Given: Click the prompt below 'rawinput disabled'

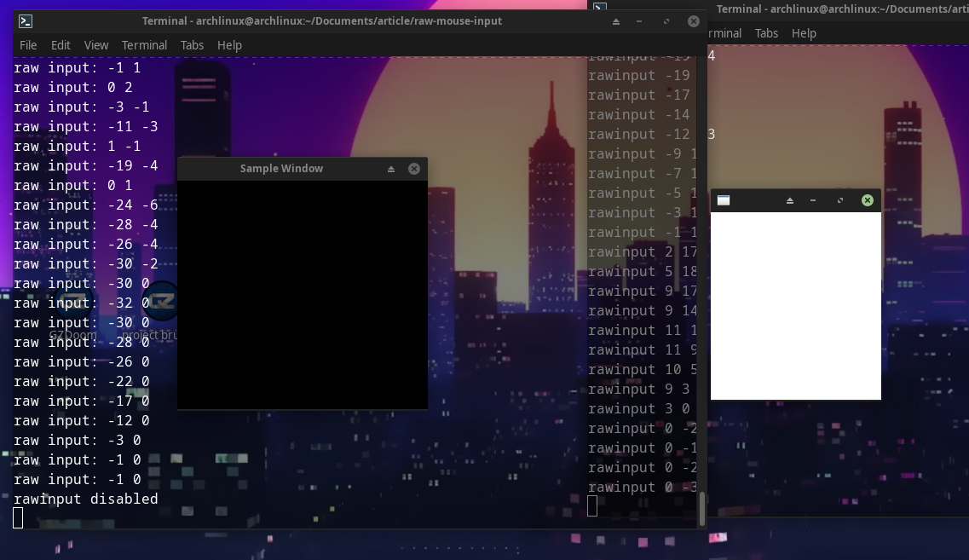Looking at the screenshot, I should [x=19, y=517].
